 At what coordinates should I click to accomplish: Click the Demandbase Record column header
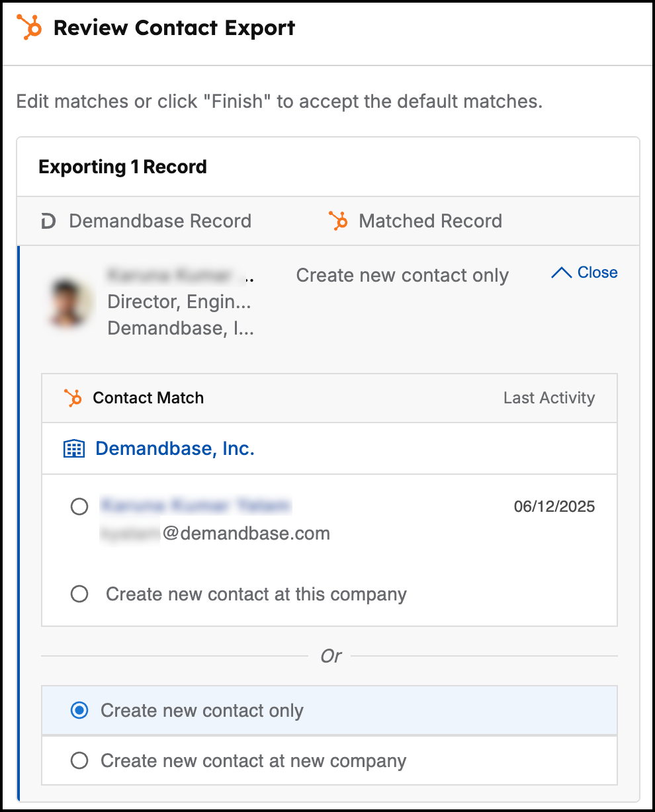pos(160,221)
